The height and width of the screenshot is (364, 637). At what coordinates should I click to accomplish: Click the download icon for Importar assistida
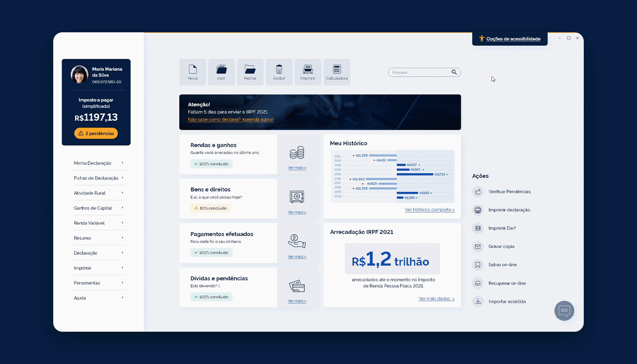pos(478,301)
